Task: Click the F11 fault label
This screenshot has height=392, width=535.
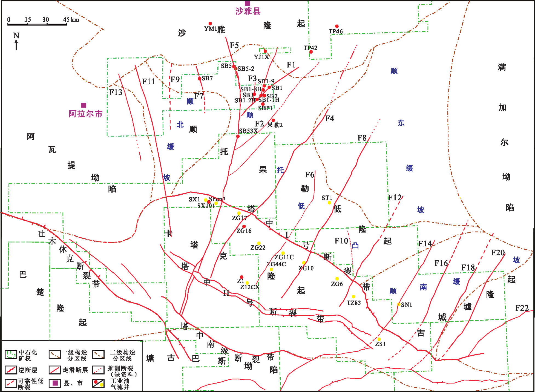Action: click(x=149, y=82)
